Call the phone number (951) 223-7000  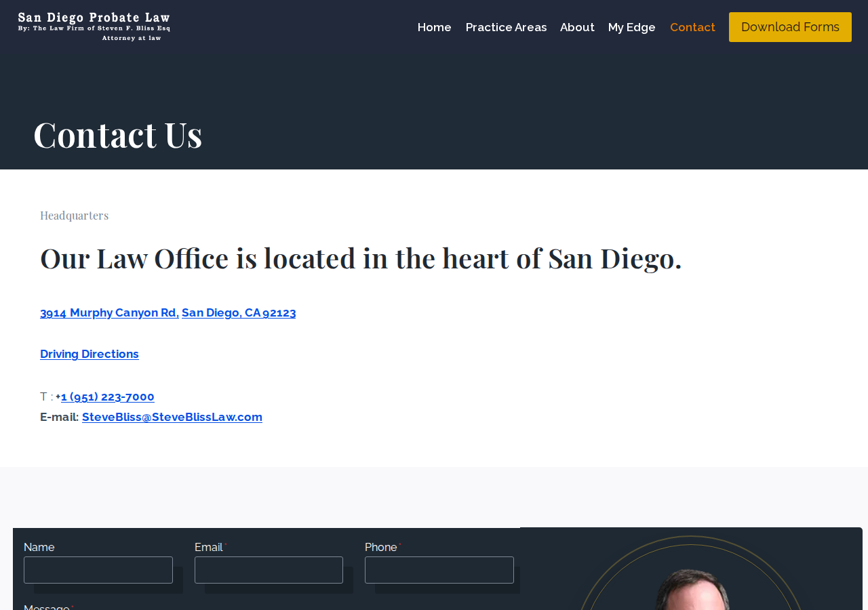[x=108, y=396]
